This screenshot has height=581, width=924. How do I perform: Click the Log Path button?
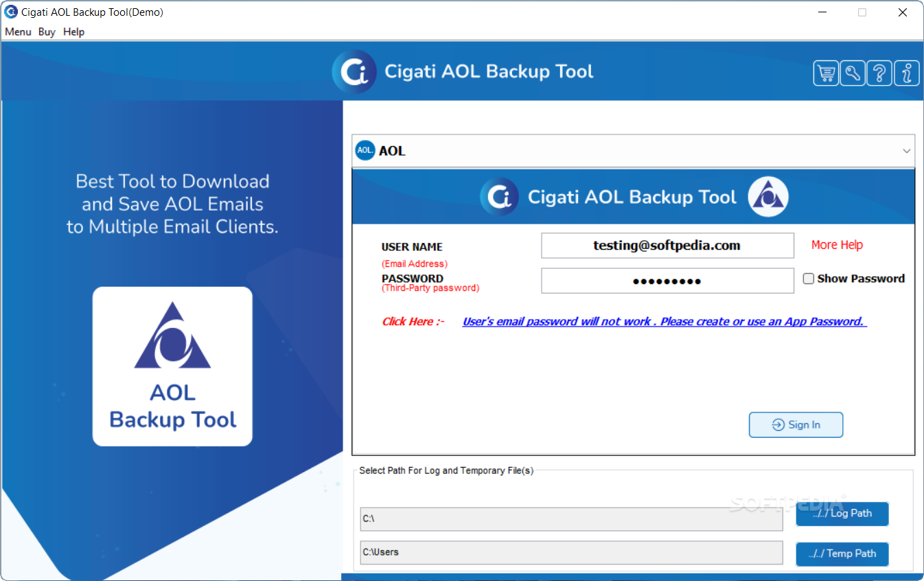tap(842, 513)
